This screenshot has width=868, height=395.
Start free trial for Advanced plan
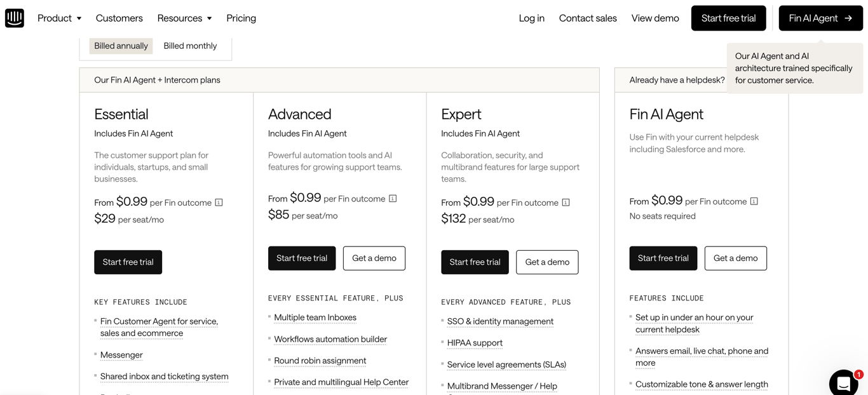coord(302,258)
